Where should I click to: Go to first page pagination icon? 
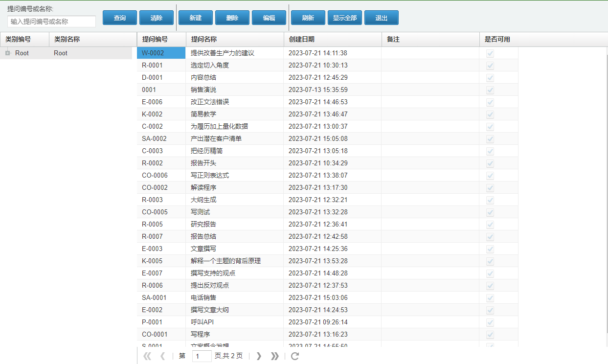(x=147, y=356)
